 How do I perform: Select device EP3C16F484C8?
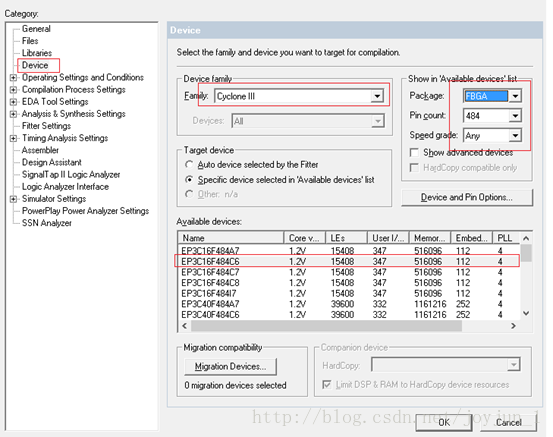coord(348,283)
